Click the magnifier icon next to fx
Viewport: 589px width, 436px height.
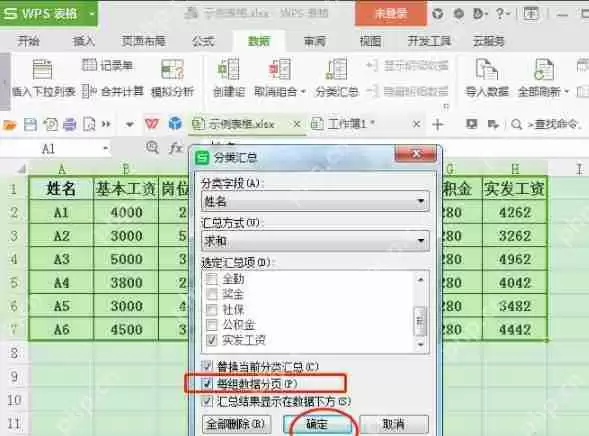(x=152, y=147)
